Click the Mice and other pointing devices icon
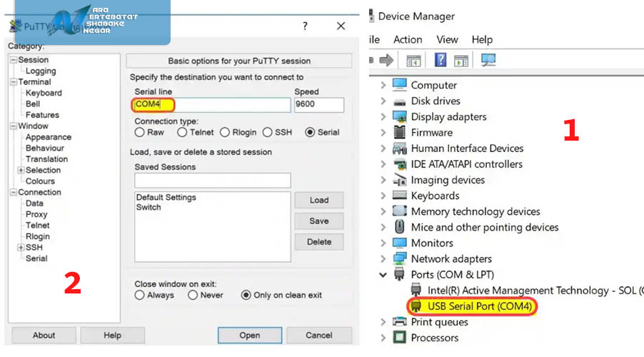Screen dimensions: 644x357 pos(399,227)
